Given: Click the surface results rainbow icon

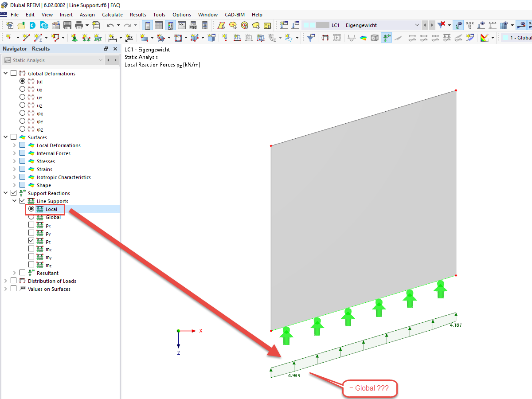Looking at the screenshot, I should (x=363, y=38).
